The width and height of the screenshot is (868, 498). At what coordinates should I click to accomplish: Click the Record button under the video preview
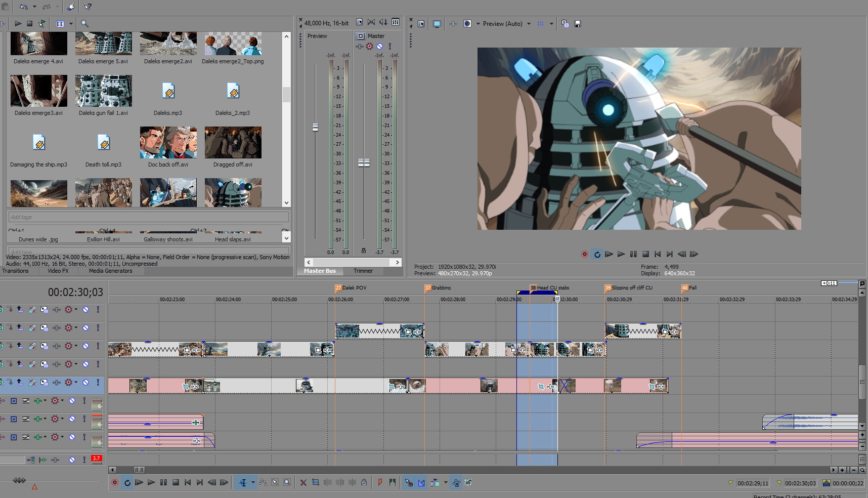(x=585, y=254)
